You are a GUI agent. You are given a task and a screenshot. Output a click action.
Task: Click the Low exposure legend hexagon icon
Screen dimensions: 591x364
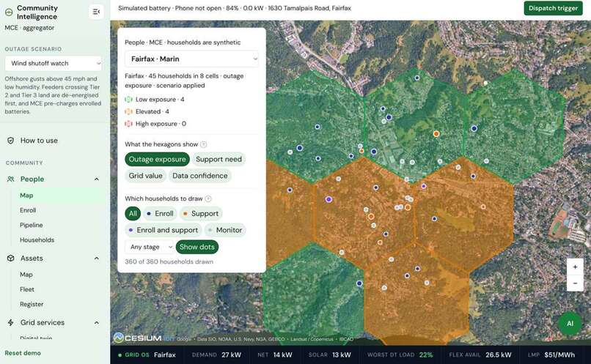click(128, 100)
